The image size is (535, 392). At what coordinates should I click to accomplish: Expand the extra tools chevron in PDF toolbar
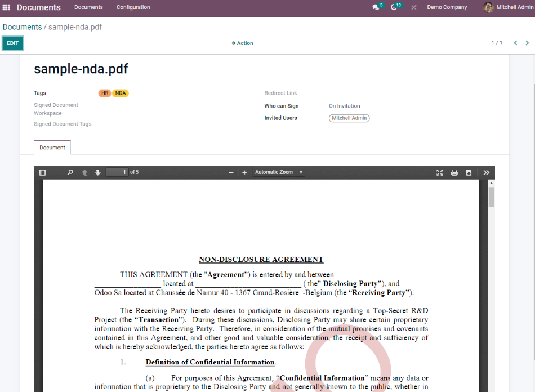[486, 172]
